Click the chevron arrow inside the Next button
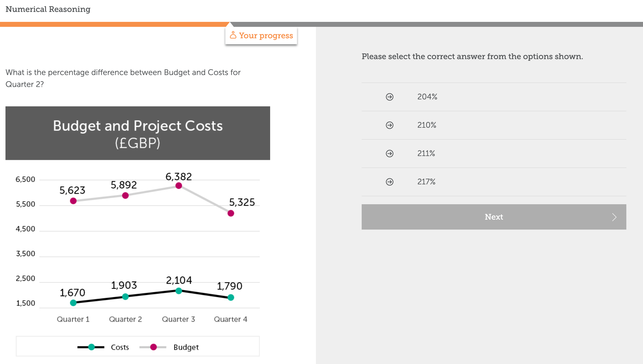643x364 pixels. pyautogui.click(x=614, y=217)
